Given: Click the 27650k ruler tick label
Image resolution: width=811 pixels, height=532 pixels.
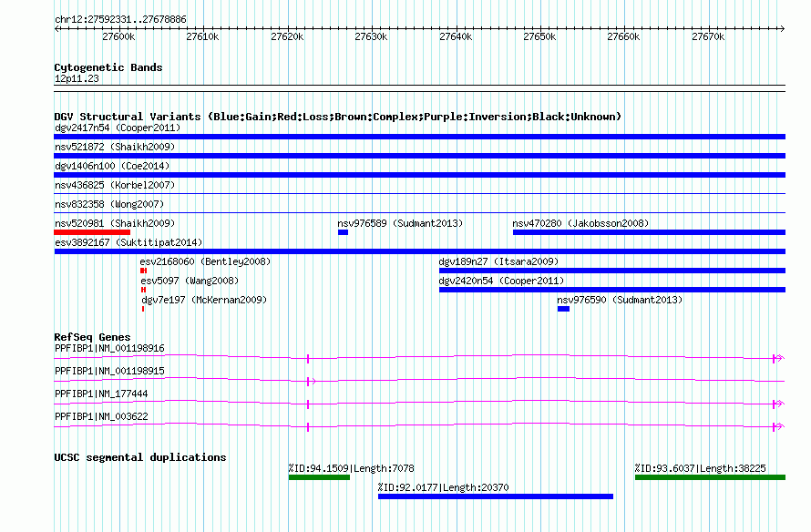Looking at the screenshot, I should point(539,37).
